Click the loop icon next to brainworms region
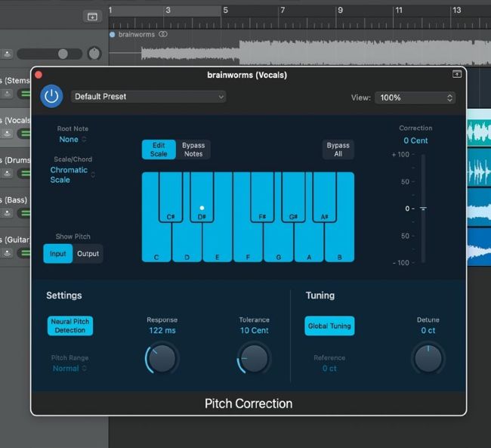Viewport: 491px width, 448px height. [x=163, y=35]
